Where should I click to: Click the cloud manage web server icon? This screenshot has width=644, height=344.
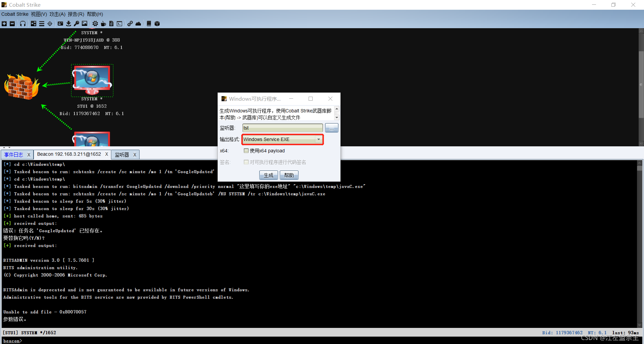coord(138,23)
